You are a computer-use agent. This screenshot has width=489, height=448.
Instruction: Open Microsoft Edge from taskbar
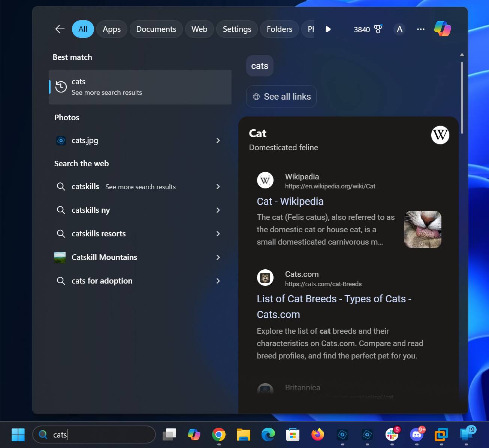coord(268,435)
